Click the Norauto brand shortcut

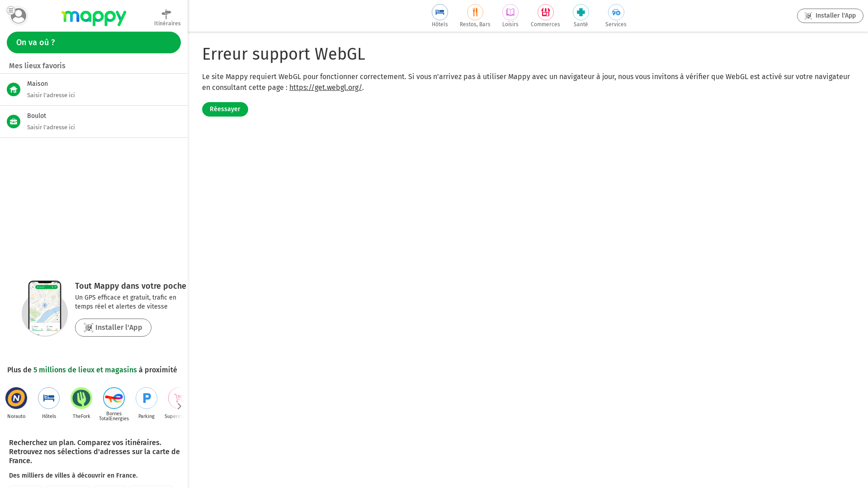(16, 399)
